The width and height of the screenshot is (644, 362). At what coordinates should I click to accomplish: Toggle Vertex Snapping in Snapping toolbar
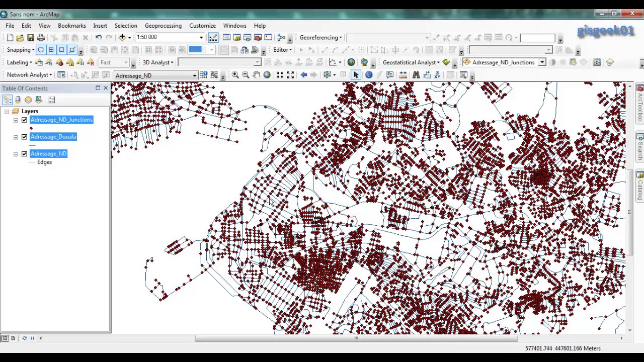[61, 50]
